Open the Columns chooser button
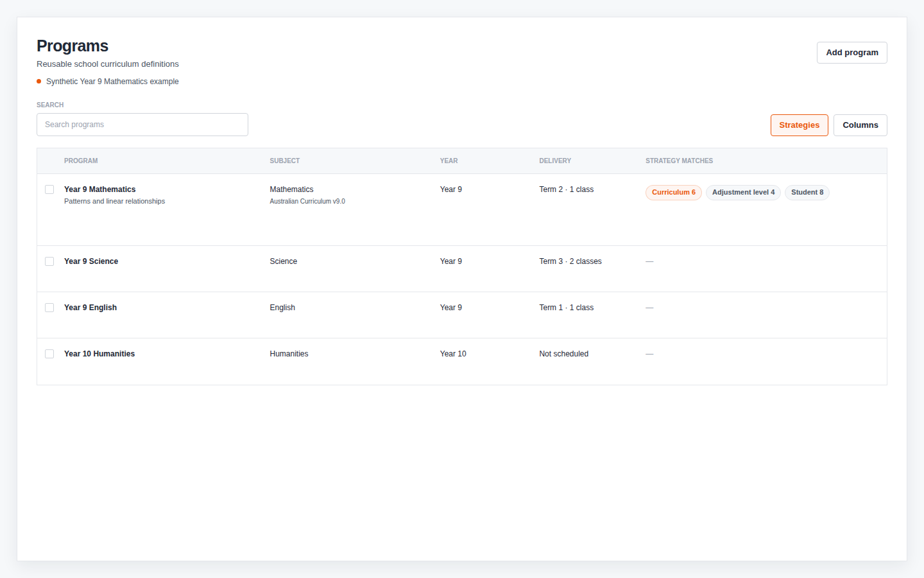 [860, 125]
